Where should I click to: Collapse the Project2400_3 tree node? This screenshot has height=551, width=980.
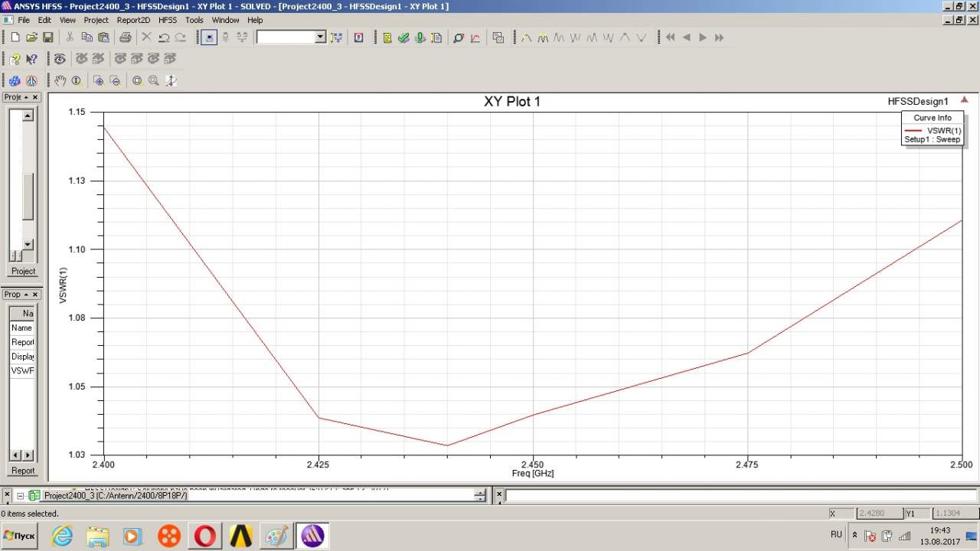pyautogui.click(x=21, y=496)
